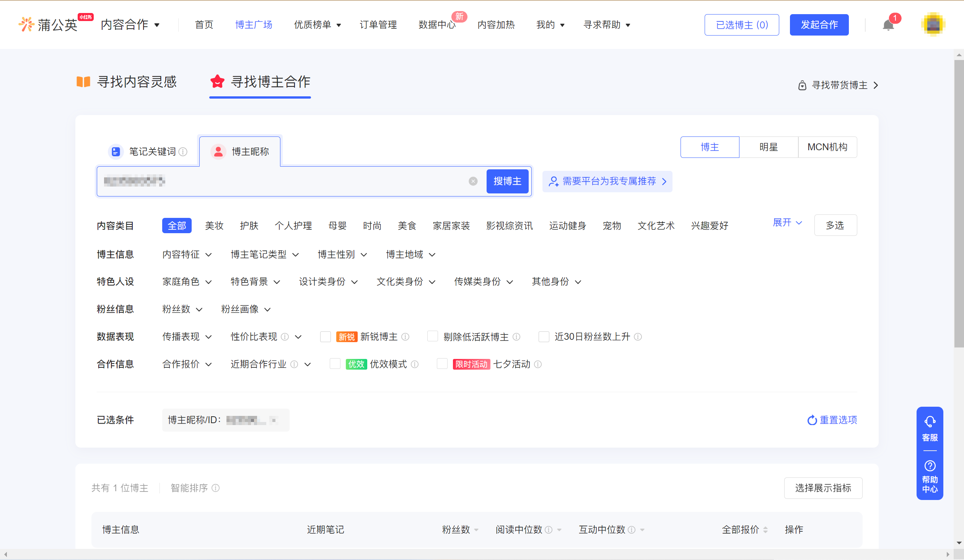The width and height of the screenshot is (964, 560).
Task: Click the 重置选项 refresh icon
Action: (x=812, y=420)
